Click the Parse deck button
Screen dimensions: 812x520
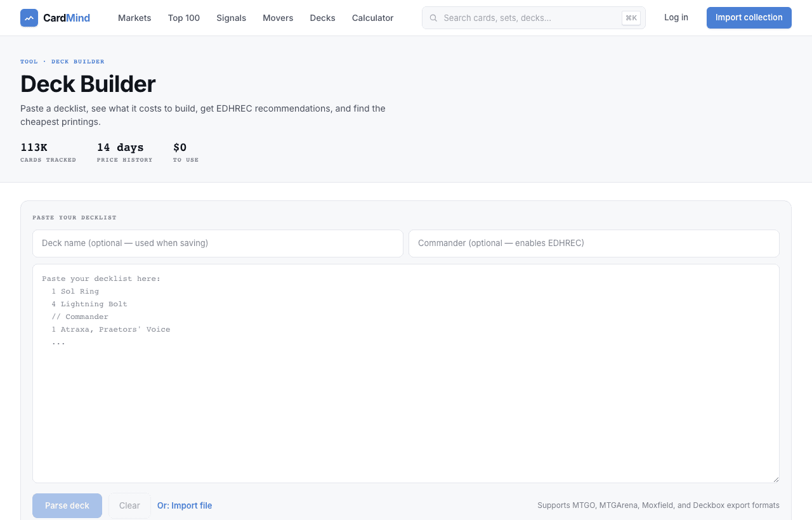pos(67,505)
